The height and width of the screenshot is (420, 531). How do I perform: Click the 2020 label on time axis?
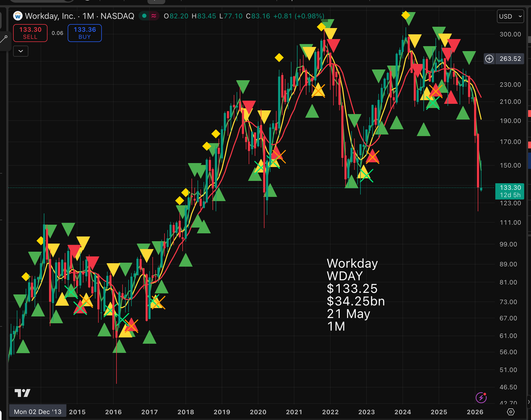[x=258, y=412]
